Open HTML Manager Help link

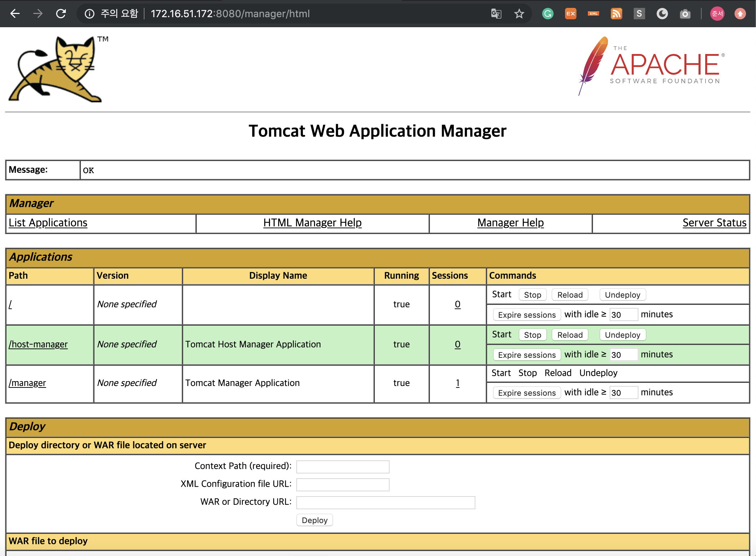click(x=312, y=223)
